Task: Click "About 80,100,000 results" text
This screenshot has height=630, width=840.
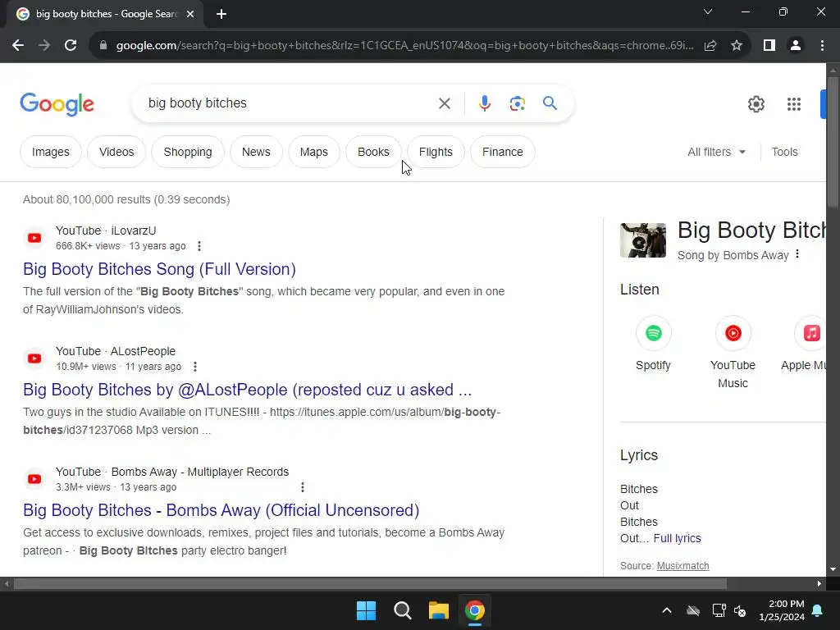Action: pos(87,199)
